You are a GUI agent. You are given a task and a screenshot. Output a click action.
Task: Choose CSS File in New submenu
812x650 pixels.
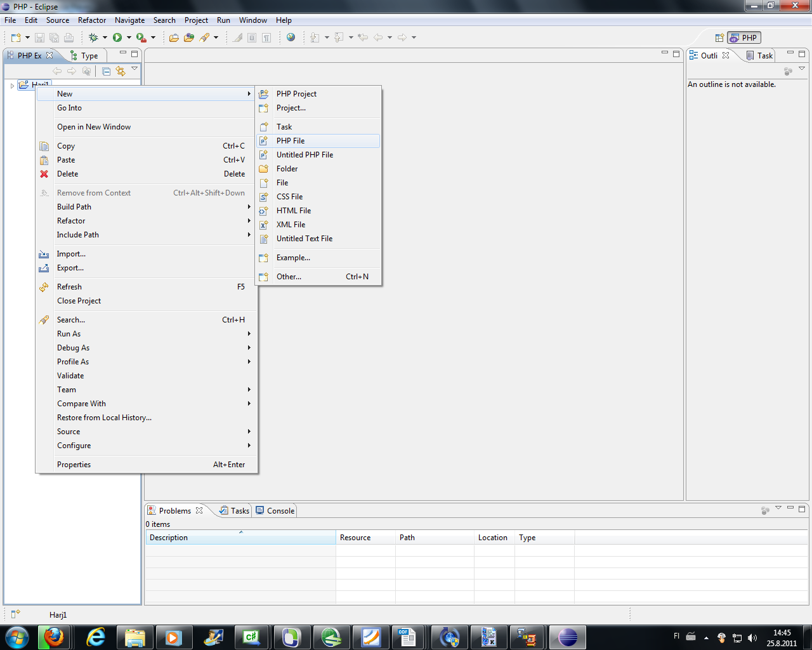tap(318, 197)
